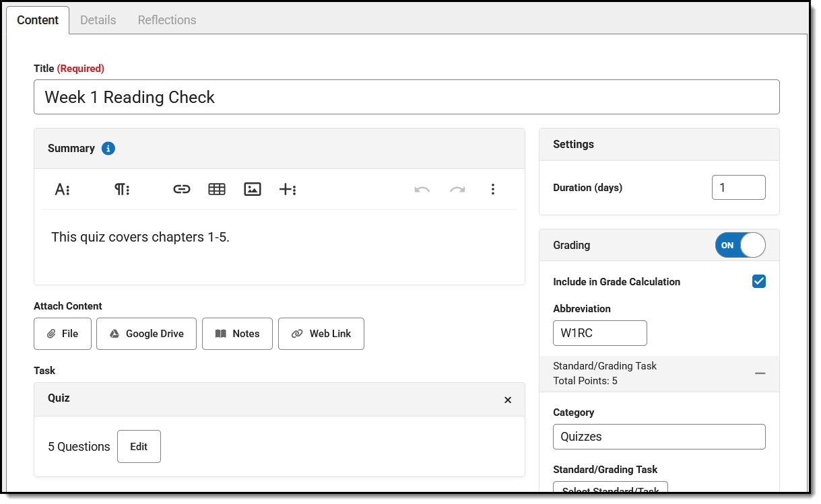Screen dimensions: 821x504
Task: Insert a table using the toolbar icon
Action: 217,189
